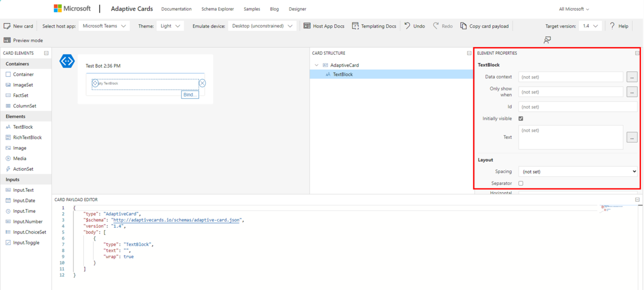The width and height of the screenshot is (644, 290).
Task: Select Image element in toolbox
Action: 26,148
